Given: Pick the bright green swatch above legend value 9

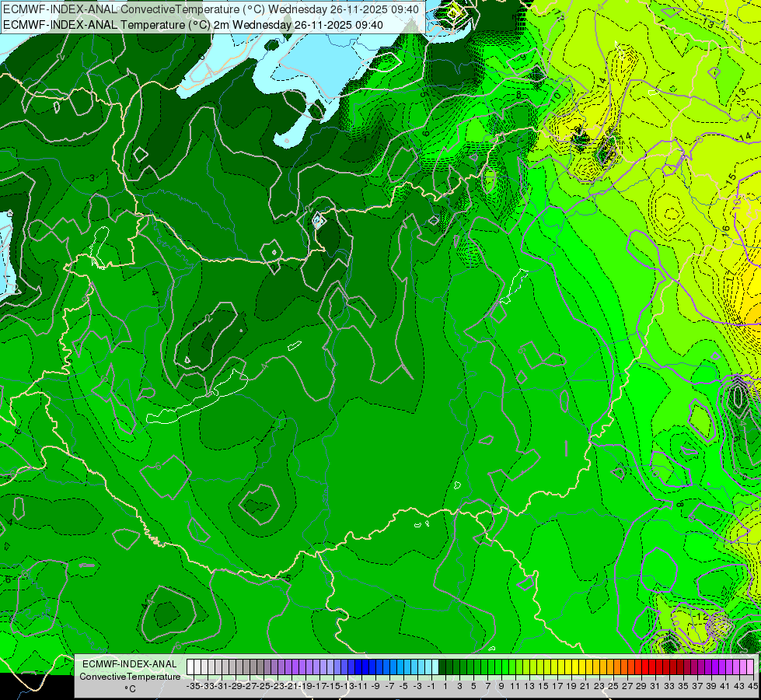Looking at the screenshot, I should pos(497,667).
